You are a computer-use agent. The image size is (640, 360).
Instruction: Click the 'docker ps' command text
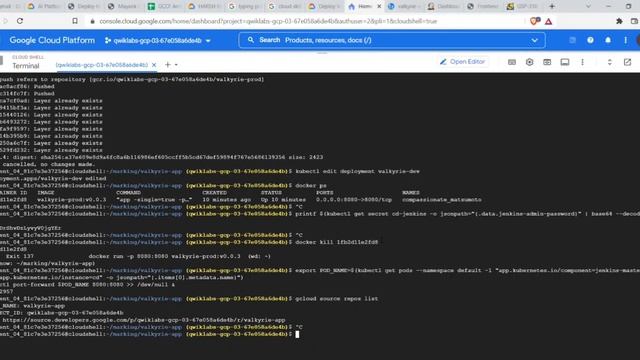[311, 185]
